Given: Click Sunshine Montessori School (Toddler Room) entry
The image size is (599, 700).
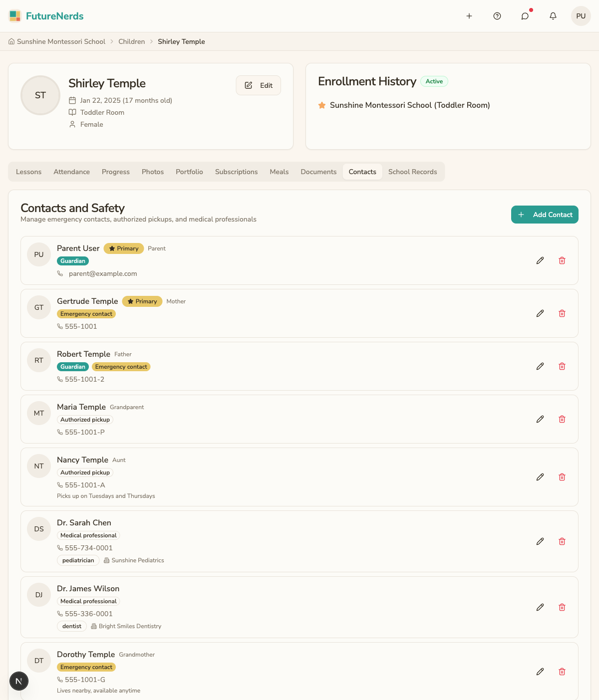Looking at the screenshot, I should [410, 105].
